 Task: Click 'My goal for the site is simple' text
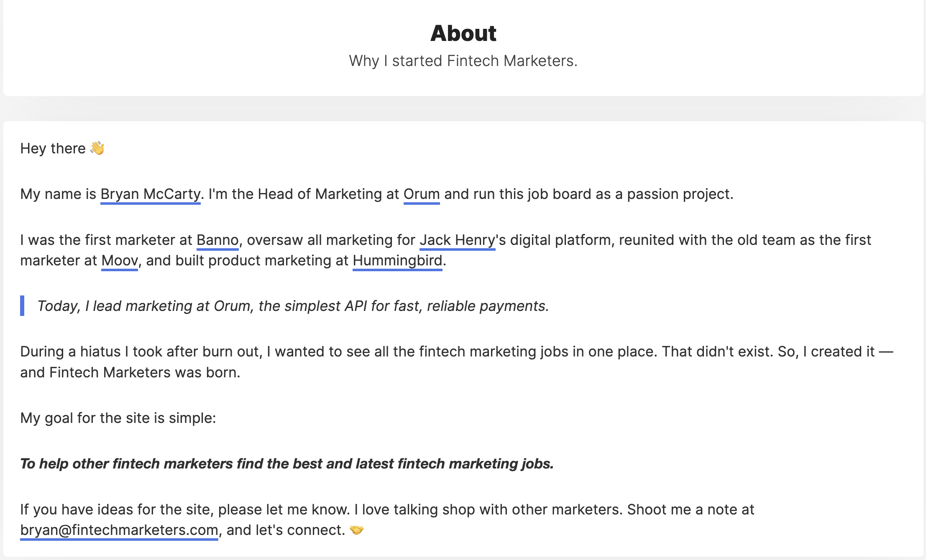(118, 418)
